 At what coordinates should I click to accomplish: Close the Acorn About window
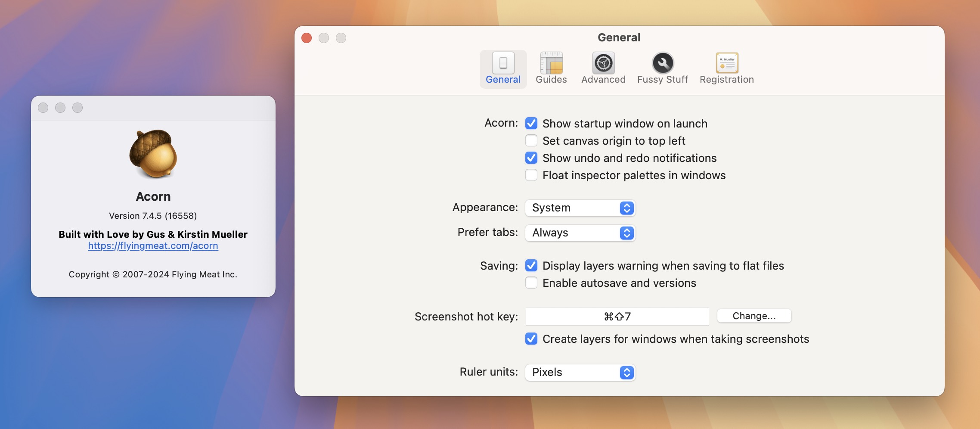(43, 108)
